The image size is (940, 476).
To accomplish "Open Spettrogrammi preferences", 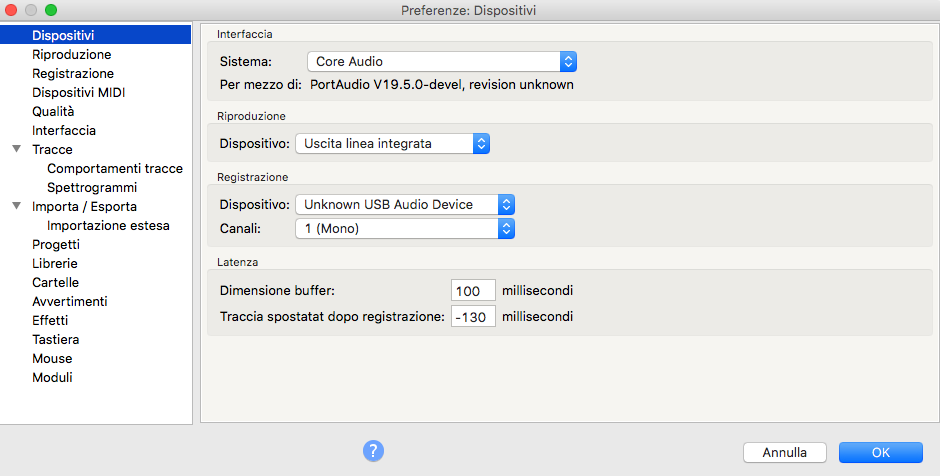I will click(x=92, y=187).
